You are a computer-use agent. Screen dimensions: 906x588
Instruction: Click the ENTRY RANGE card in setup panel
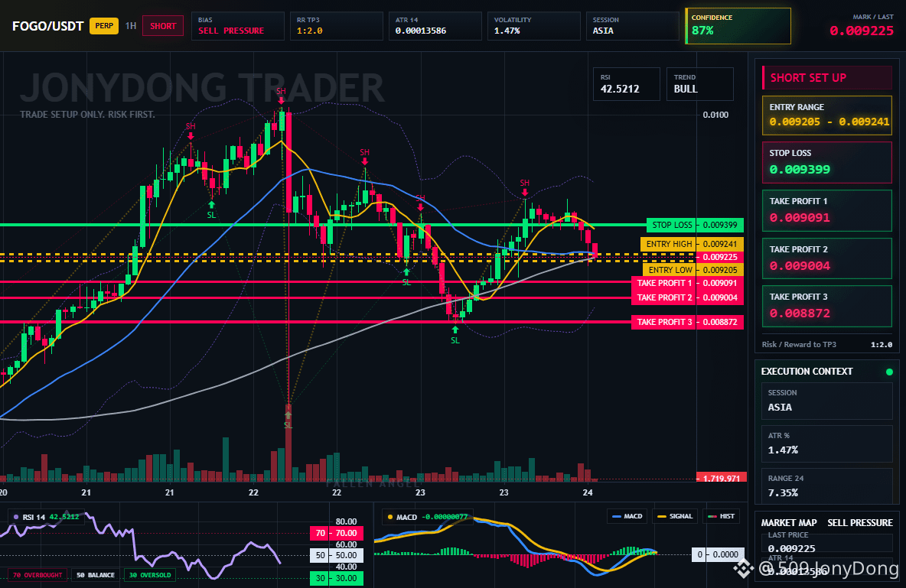click(x=827, y=115)
